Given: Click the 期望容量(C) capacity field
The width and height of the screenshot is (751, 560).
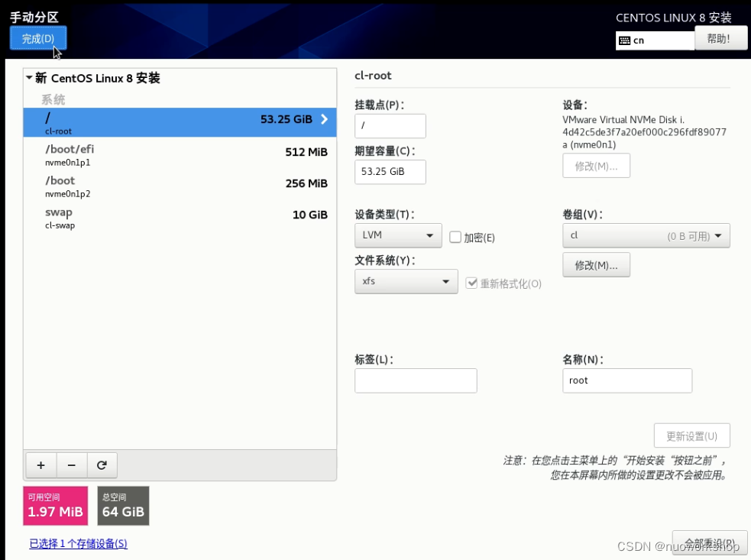Looking at the screenshot, I should click(x=390, y=172).
